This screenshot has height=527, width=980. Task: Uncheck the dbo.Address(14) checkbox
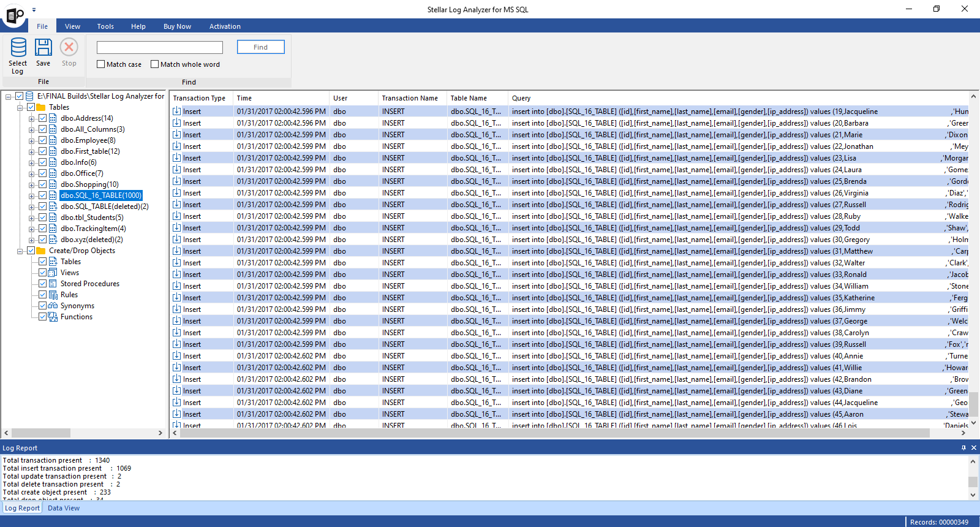tap(43, 118)
